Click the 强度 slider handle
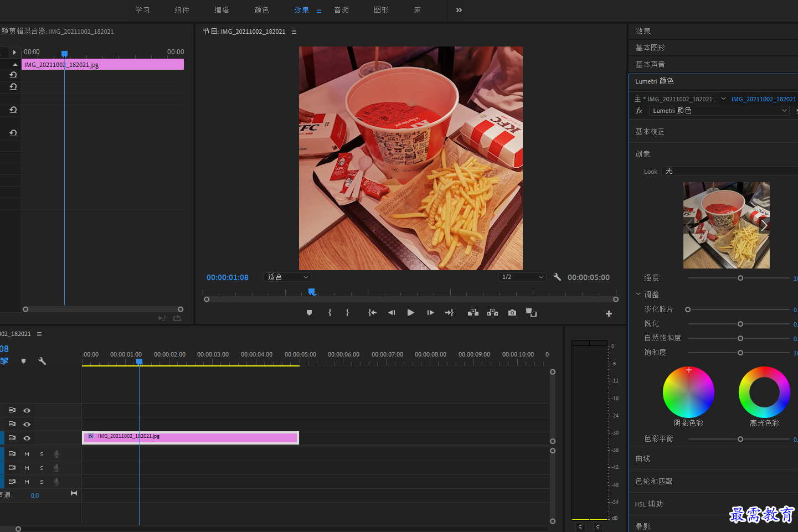This screenshot has height=532, width=798. [740, 278]
